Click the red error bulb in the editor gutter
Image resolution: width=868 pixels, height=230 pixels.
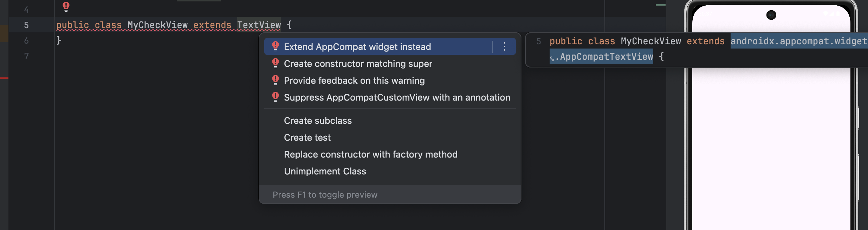coord(66,7)
